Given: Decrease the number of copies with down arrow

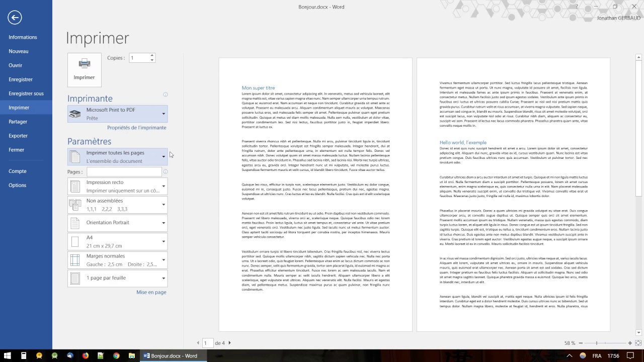Looking at the screenshot, I should point(152,60).
